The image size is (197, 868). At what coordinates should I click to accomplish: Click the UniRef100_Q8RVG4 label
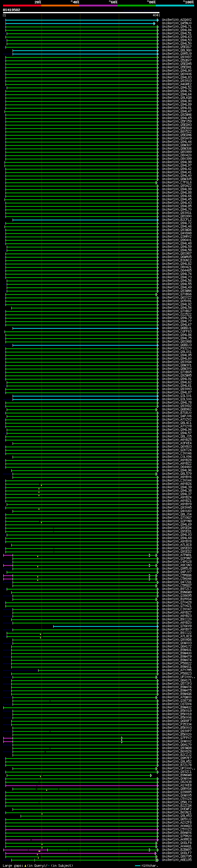pos(177,789)
